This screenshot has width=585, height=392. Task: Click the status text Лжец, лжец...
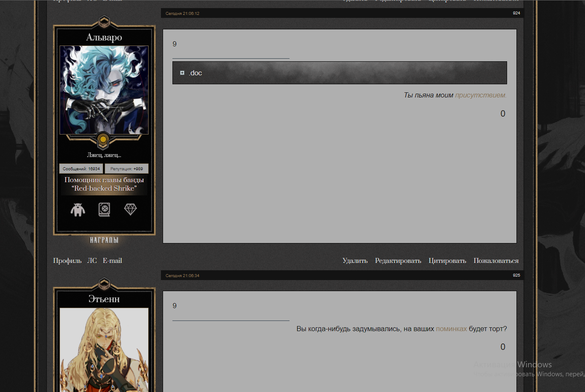click(104, 155)
